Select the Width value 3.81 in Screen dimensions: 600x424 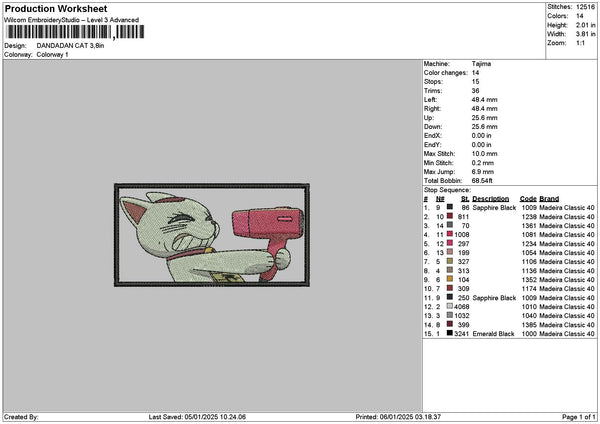[585, 34]
